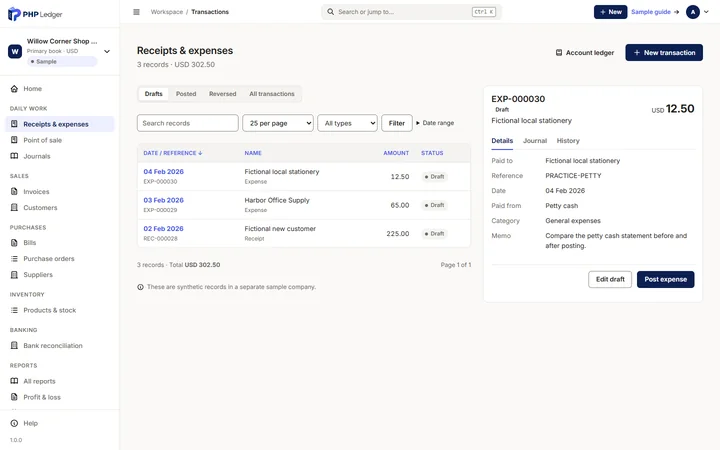The width and height of the screenshot is (720, 450).
Task: Click the Profit & loss icon
Action: coord(14,397)
